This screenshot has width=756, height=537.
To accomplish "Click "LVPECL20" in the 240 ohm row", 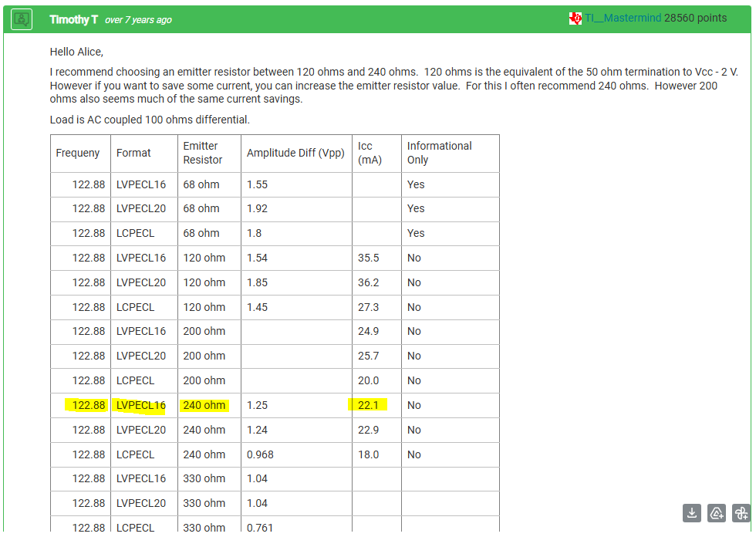I will 140,430.
